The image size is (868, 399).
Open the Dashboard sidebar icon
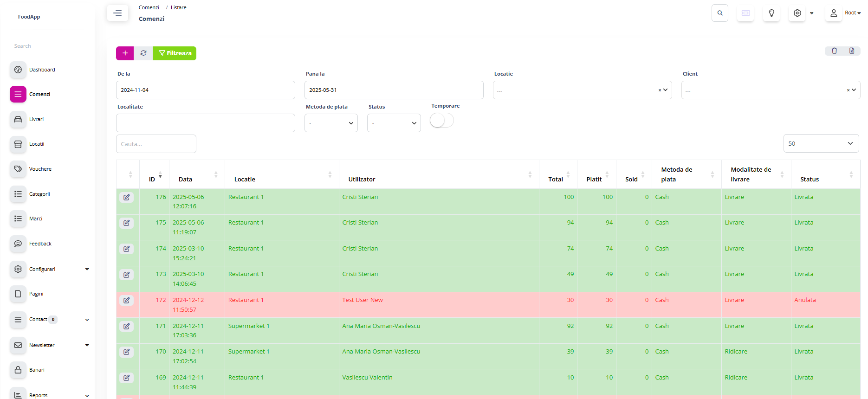18,70
